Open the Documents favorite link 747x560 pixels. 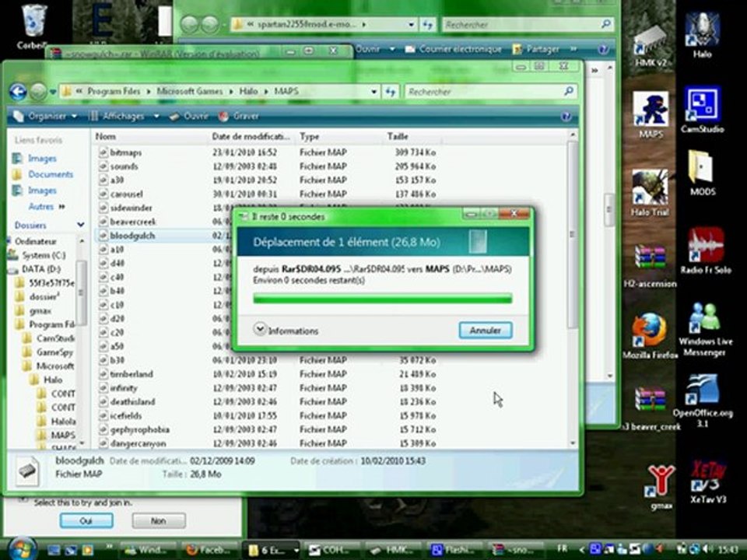(x=51, y=174)
